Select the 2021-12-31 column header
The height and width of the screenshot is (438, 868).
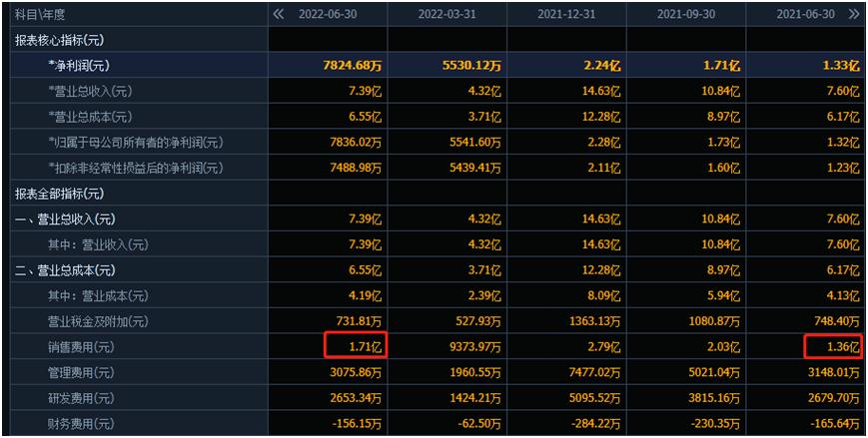pyautogui.click(x=567, y=14)
